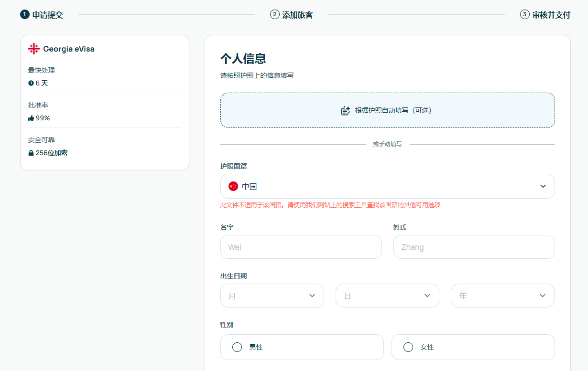This screenshot has width=588, height=371.
Task: Click the 出生日期 field label
Action: (233, 276)
